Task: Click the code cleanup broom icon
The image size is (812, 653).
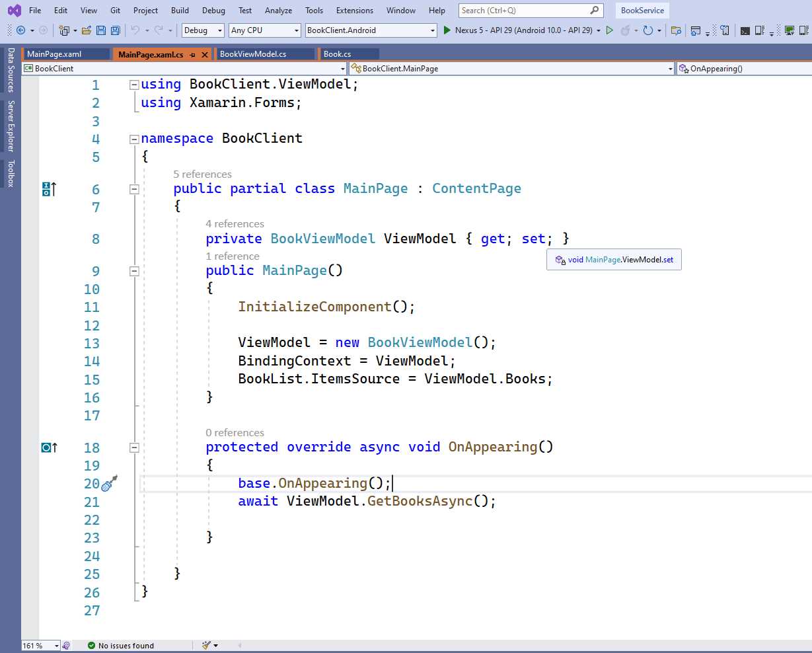Action: click(x=207, y=646)
